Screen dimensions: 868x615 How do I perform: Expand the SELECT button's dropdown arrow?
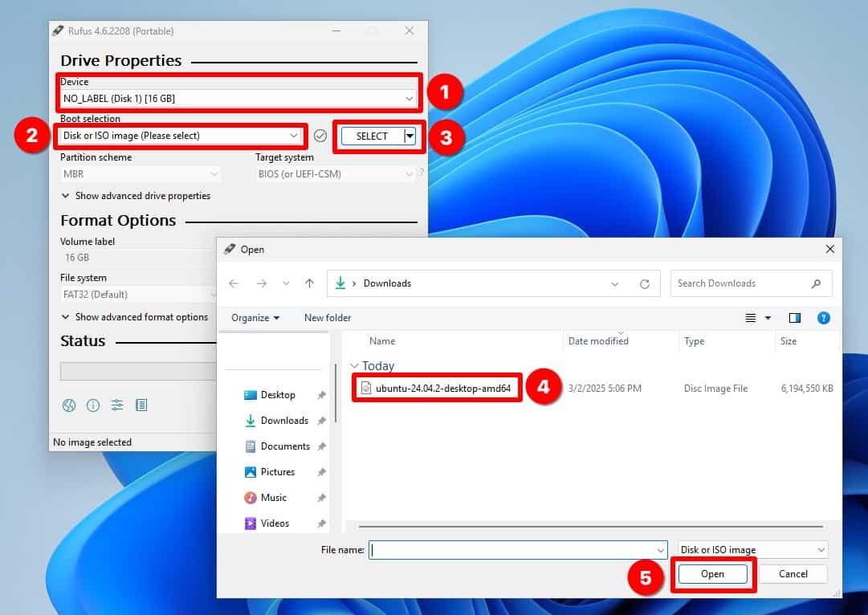[410, 136]
